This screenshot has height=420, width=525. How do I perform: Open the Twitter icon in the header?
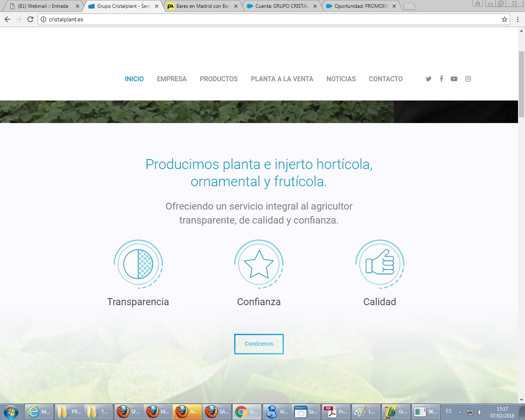point(428,79)
